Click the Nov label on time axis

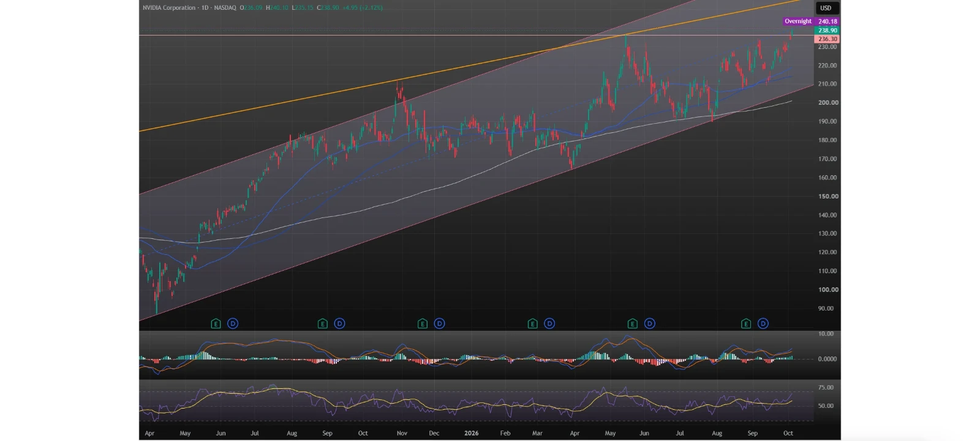point(402,433)
